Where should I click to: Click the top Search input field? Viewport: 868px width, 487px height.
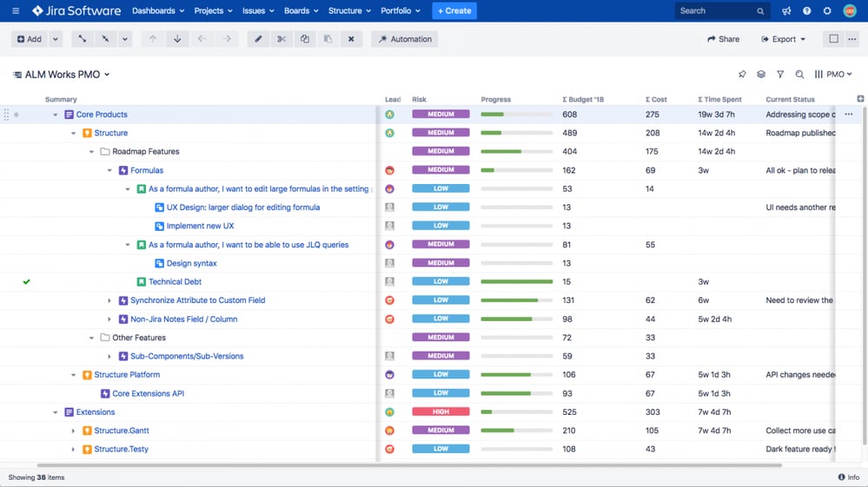point(722,10)
